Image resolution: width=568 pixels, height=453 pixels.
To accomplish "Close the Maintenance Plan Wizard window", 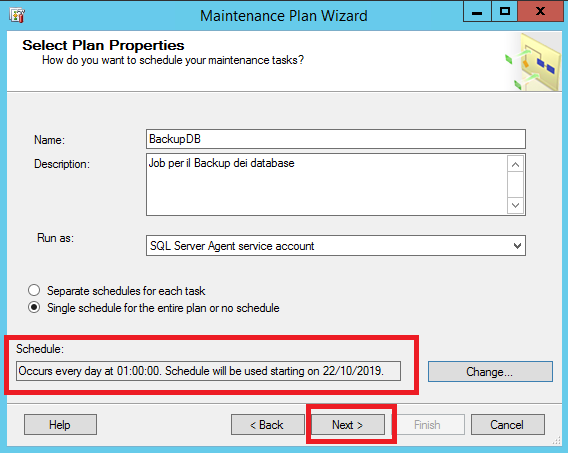I will pyautogui.click(x=540, y=12).
